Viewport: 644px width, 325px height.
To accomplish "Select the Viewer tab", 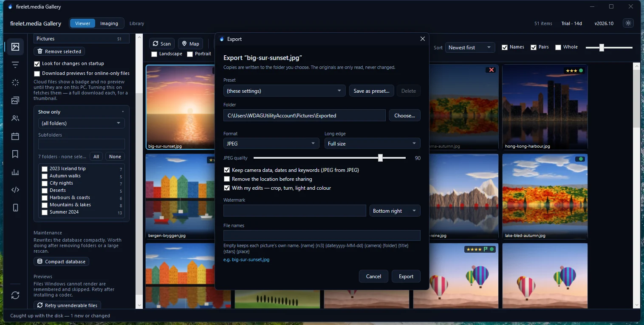I will [82, 23].
